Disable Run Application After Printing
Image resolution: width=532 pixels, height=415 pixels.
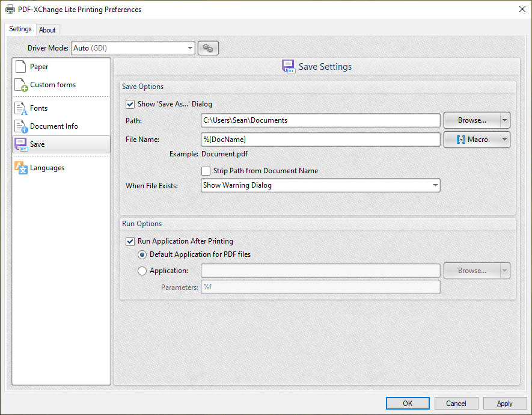(x=130, y=241)
